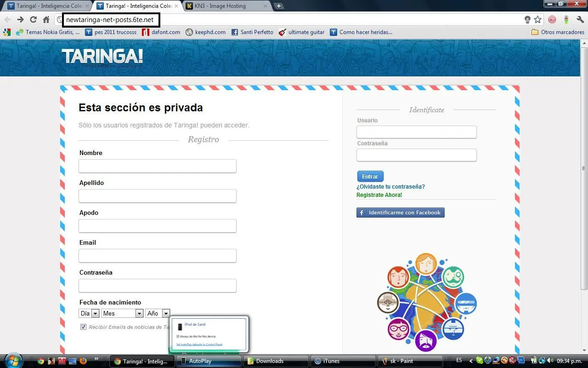
Task: Click the Entrar button
Action: click(370, 176)
